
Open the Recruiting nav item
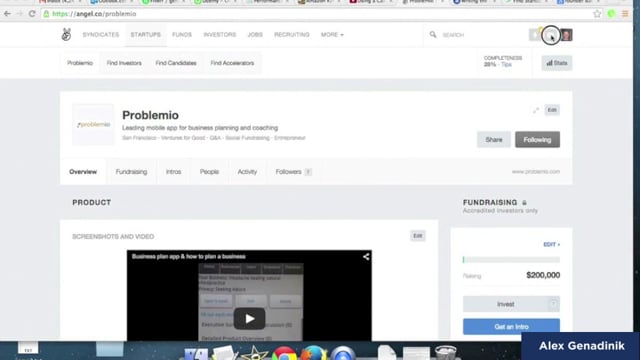291,35
